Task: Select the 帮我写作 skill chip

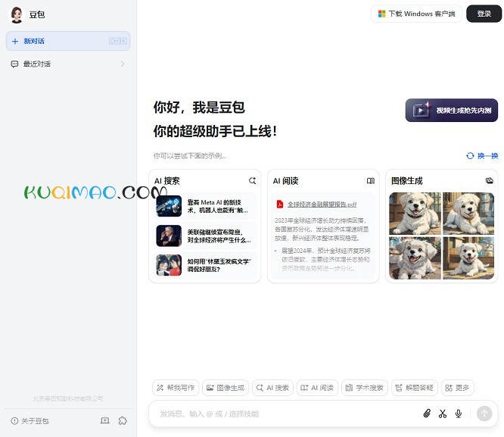Action: pos(176,388)
